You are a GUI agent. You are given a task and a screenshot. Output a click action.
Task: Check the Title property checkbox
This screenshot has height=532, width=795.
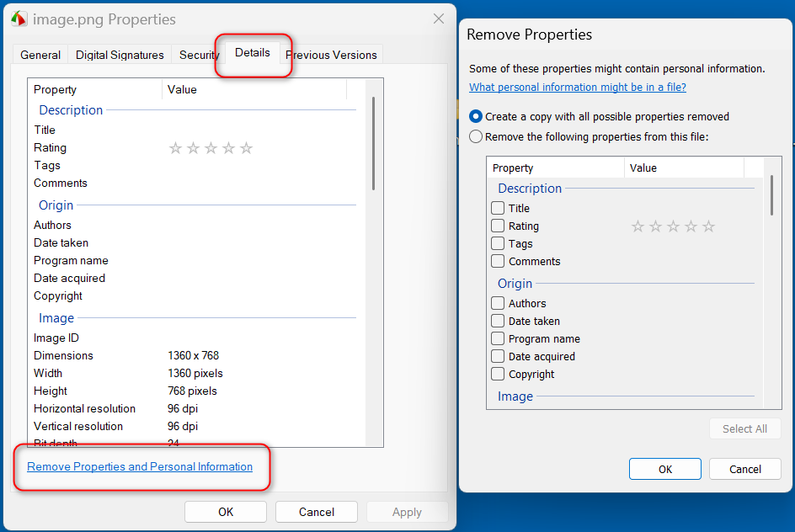[x=498, y=208]
